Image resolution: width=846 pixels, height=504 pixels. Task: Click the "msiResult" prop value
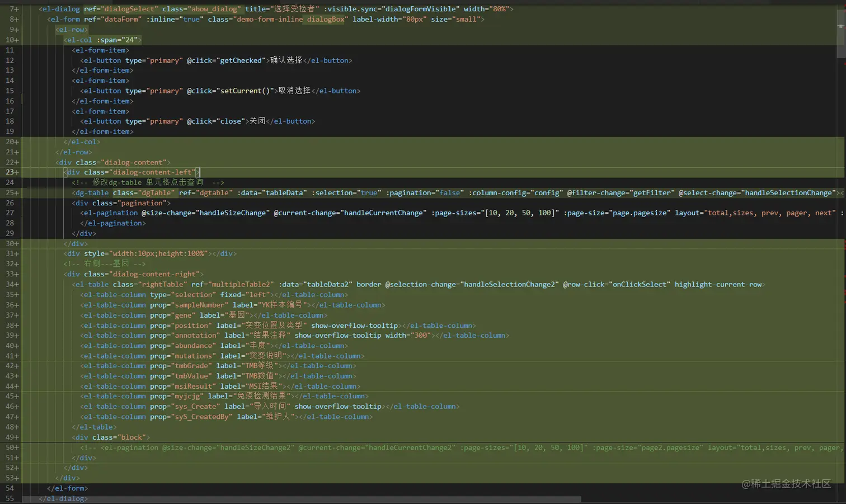coord(194,386)
